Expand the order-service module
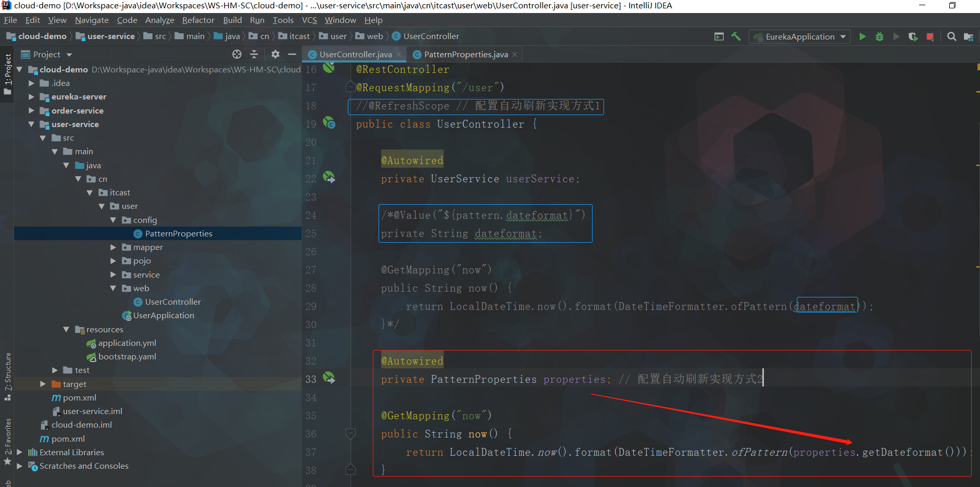Screen dimensions: 980x487 point(31,110)
